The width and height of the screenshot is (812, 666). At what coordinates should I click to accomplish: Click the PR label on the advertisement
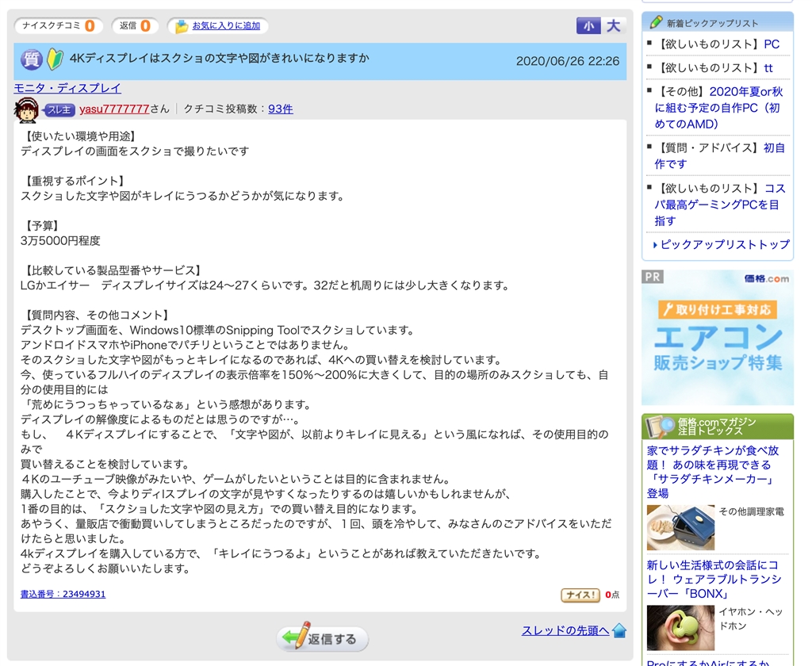pos(653,277)
